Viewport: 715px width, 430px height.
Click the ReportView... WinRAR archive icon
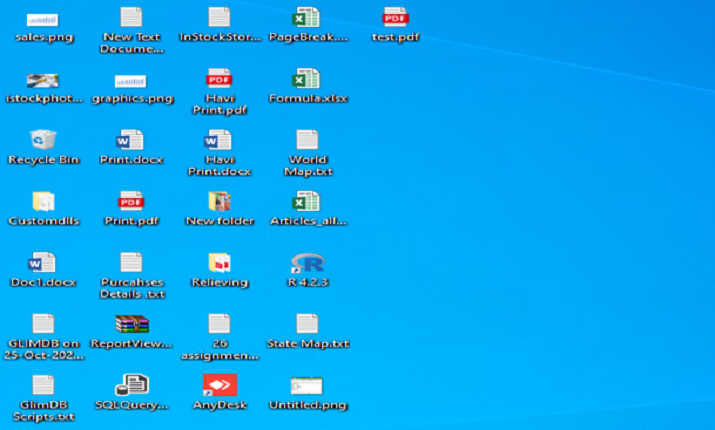coord(132,324)
